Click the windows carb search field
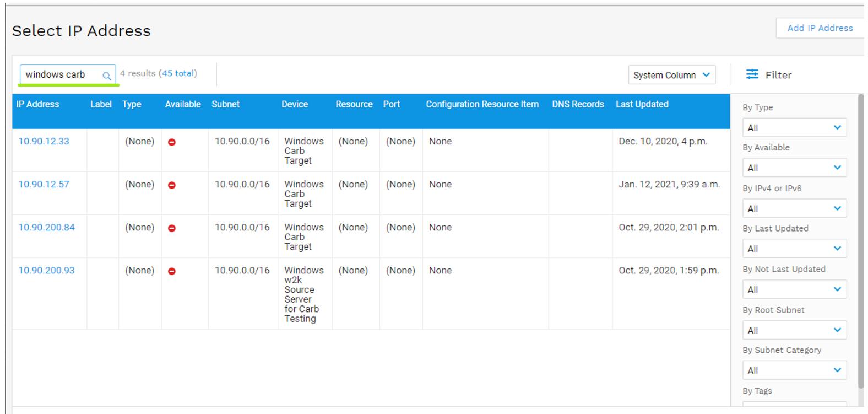This screenshot has width=868, height=414. pos(61,74)
